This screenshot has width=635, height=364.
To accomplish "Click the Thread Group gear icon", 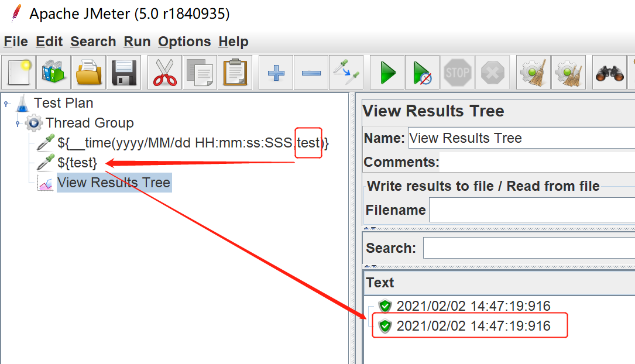I will coord(33,123).
